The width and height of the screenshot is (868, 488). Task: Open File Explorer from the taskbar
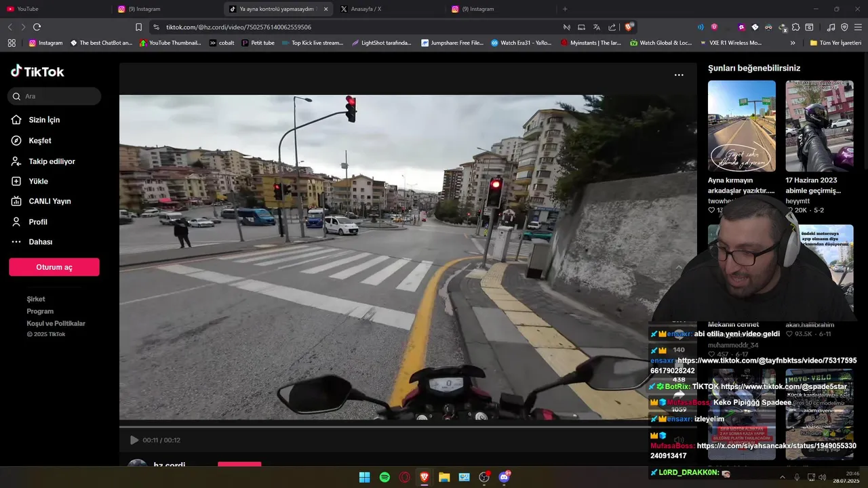tap(444, 477)
